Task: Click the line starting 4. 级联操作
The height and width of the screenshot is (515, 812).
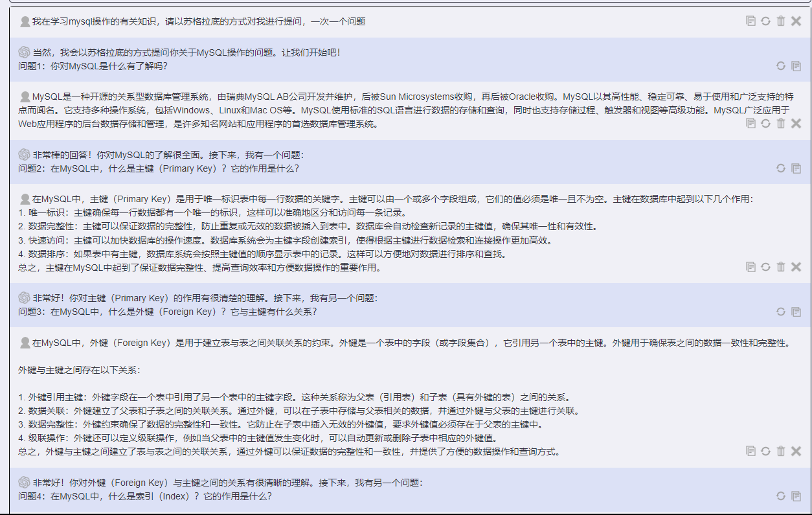Action: point(257,438)
